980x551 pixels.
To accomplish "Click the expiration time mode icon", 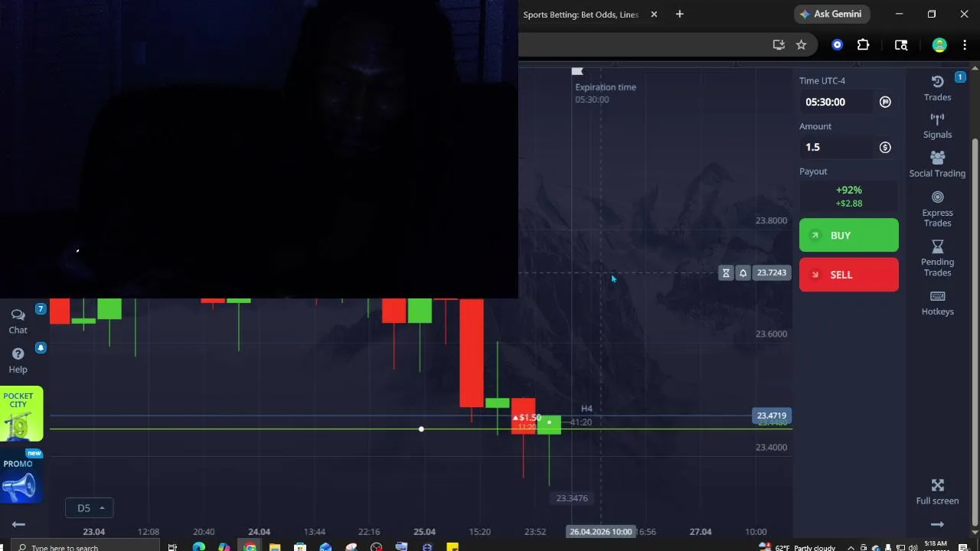I will [x=885, y=102].
